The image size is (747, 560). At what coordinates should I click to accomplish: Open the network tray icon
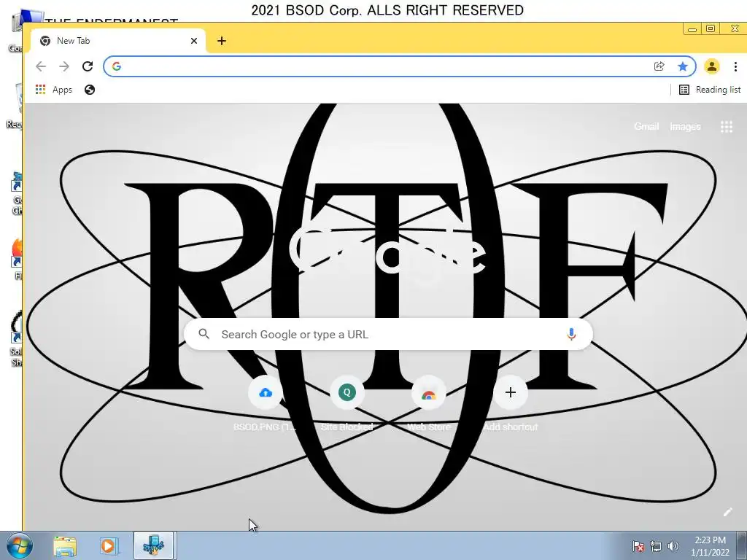tap(656, 546)
